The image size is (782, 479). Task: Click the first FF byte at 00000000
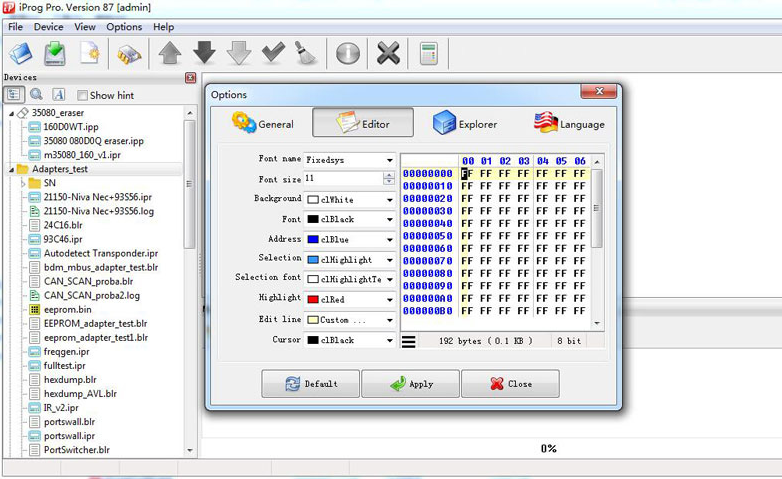point(467,174)
